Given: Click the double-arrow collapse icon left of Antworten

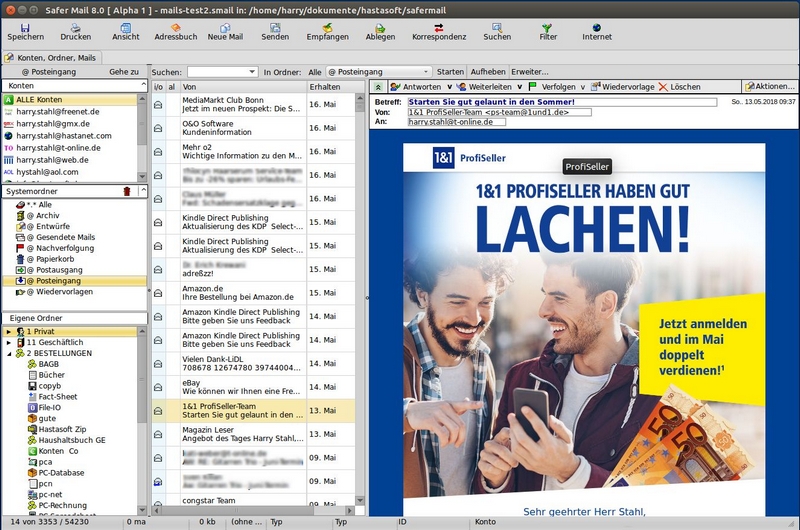Looking at the screenshot, I should pyautogui.click(x=378, y=87).
